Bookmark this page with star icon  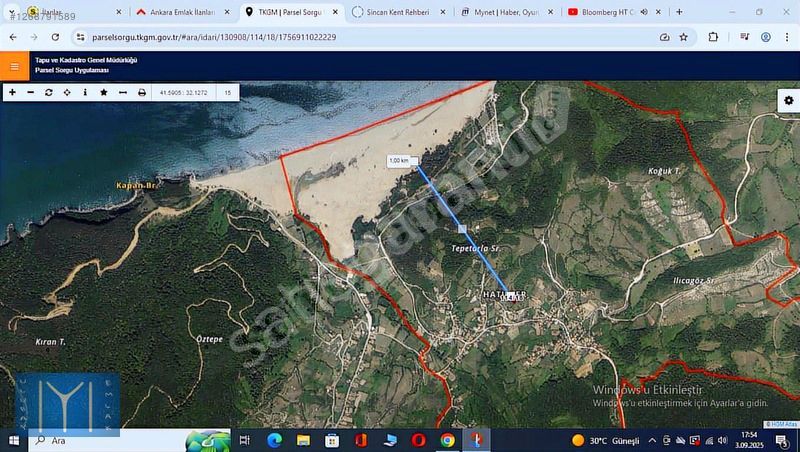(x=684, y=37)
